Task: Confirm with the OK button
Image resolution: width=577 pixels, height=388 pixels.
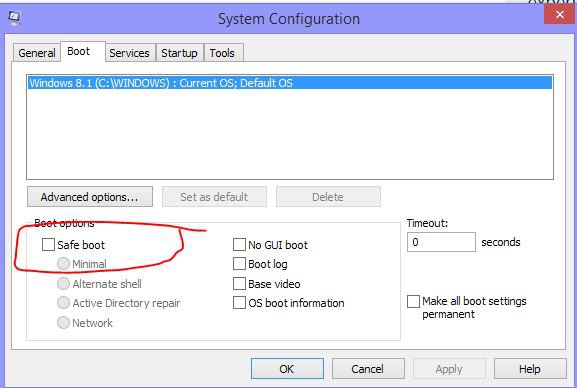Action: click(287, 368)
